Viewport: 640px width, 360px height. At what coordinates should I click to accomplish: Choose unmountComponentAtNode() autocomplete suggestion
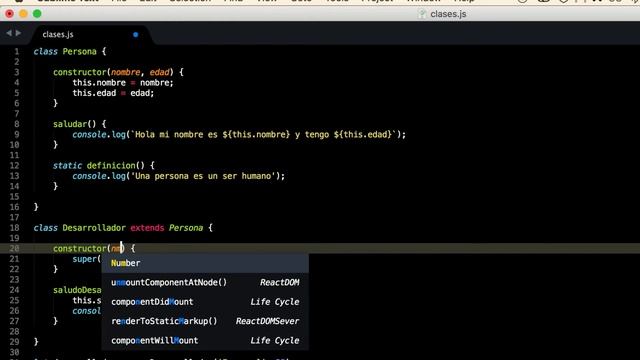click(205, 282)
